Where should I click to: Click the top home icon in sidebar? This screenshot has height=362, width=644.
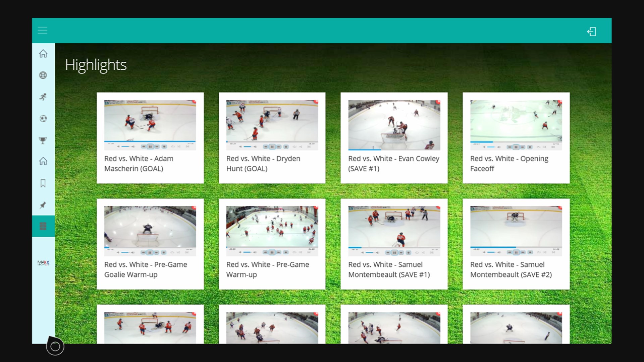(43, 54)
